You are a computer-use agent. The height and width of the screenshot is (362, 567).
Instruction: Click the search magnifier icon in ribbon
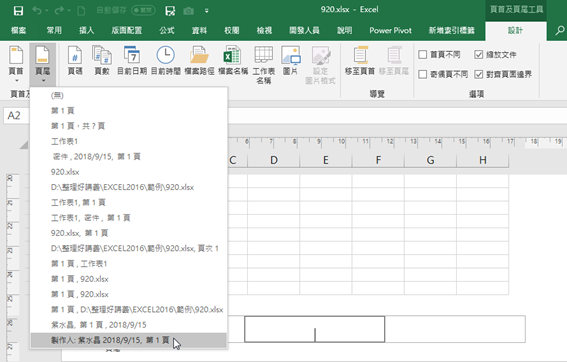(x=560, y=30)
